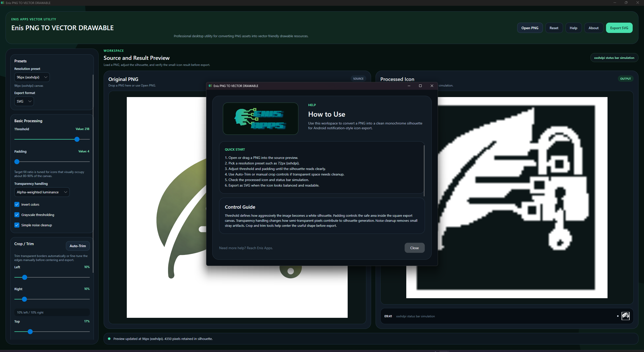The width and height of the screenshot is (644, 352).
Task: Click the Close button in help dialog
Action: point(414,248)
